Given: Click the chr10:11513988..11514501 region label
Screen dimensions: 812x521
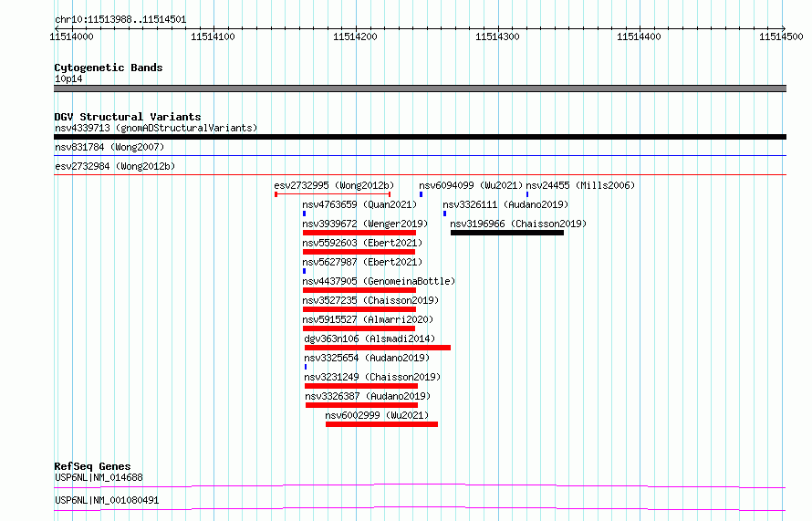Looking at the screenshot, I should click(x=120, y=20).
